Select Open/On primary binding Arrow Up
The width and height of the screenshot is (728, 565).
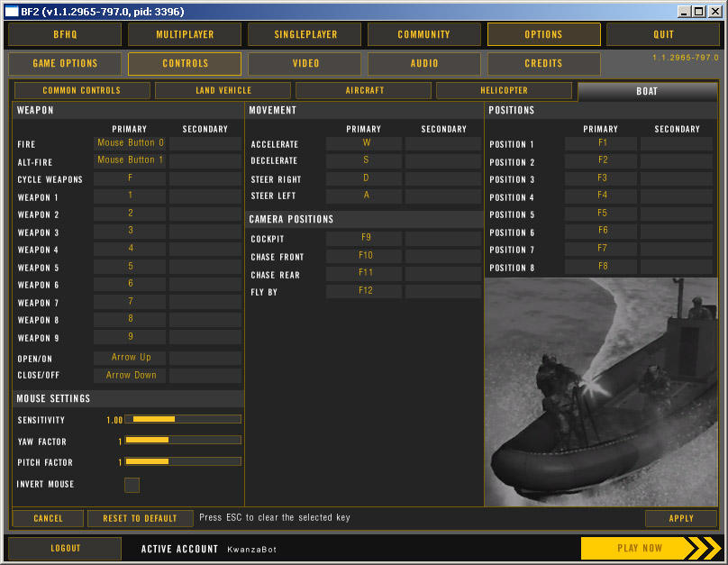coord(130,358)
